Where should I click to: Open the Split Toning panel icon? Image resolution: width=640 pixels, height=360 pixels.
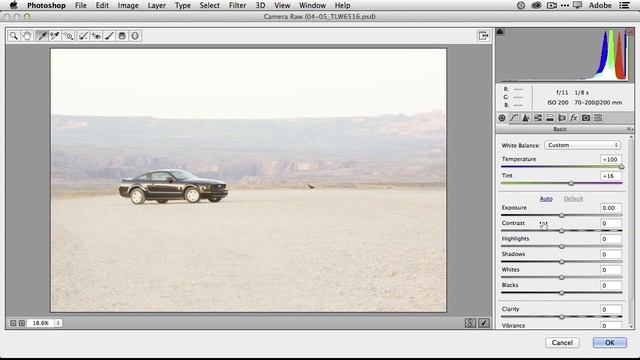tap(550, 118)
